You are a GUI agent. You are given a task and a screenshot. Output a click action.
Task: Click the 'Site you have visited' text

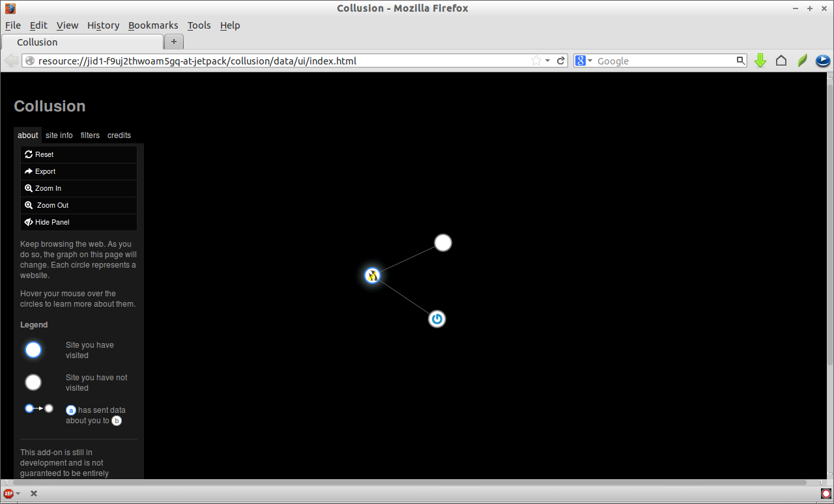coord(90,350)
